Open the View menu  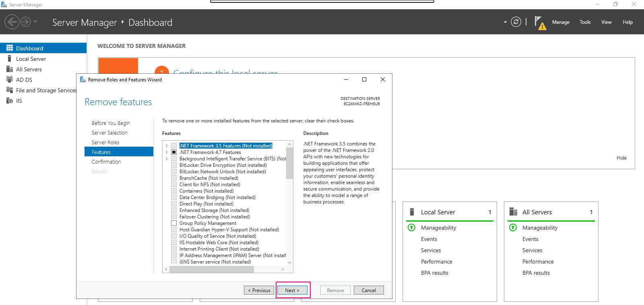[x=607, y=22]
